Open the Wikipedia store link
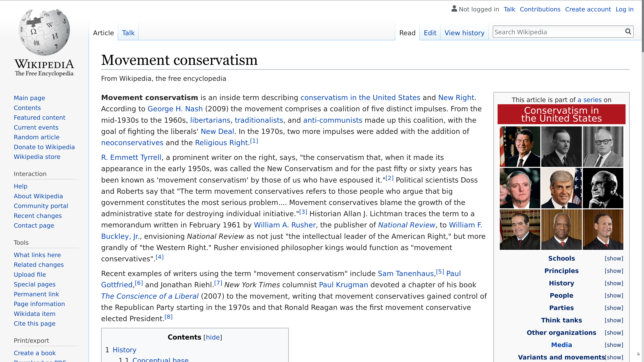Viewport: 644px width, 362px height. tap(37, 157)
